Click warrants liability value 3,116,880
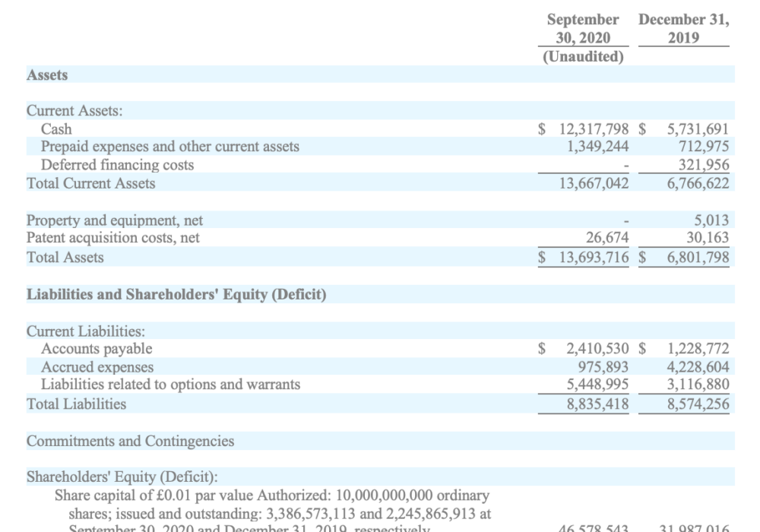The image size is (760, 532). (698, 385)
